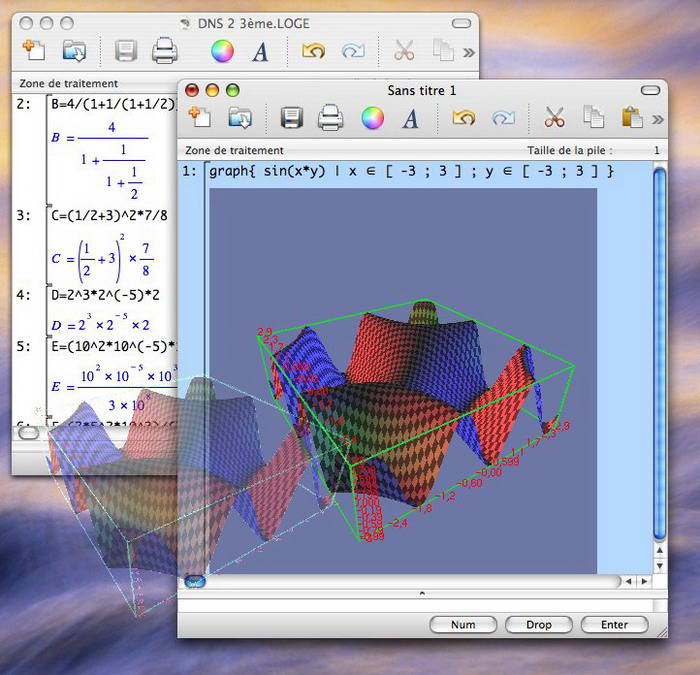700x675 pixels.
Task: Click vertical scrollbar thumb in Sans titre 1
Action: point(659,354)
